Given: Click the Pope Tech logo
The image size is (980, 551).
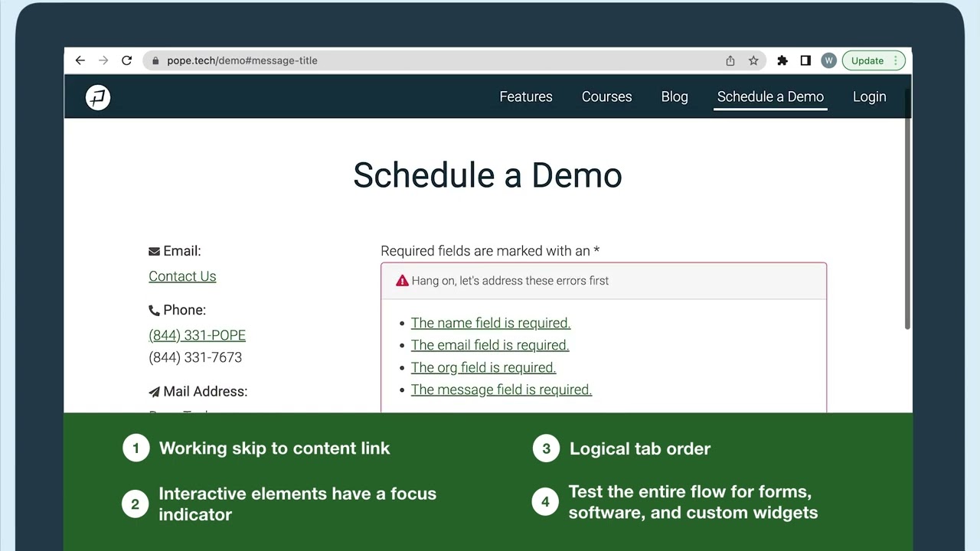Looking at the screenshot, I should pyautogui.click(x=98, y=97).
